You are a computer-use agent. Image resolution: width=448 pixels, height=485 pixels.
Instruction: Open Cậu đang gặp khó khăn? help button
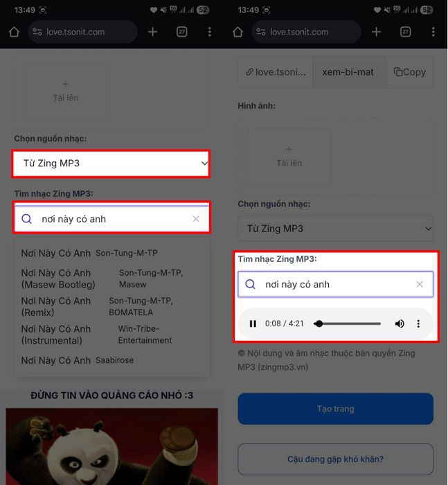pos(335,459)
